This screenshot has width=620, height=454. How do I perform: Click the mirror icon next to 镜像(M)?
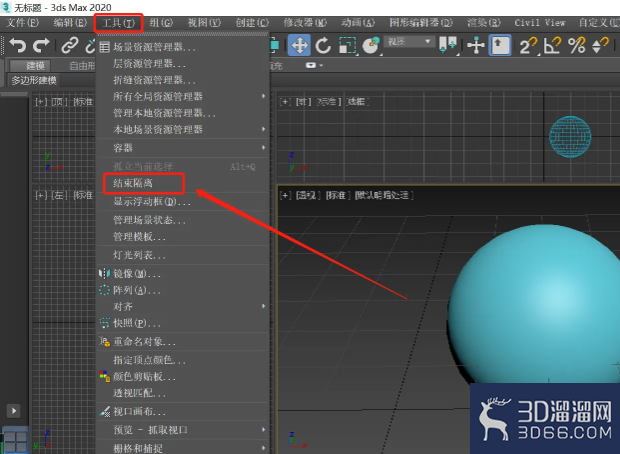(104, 273)
